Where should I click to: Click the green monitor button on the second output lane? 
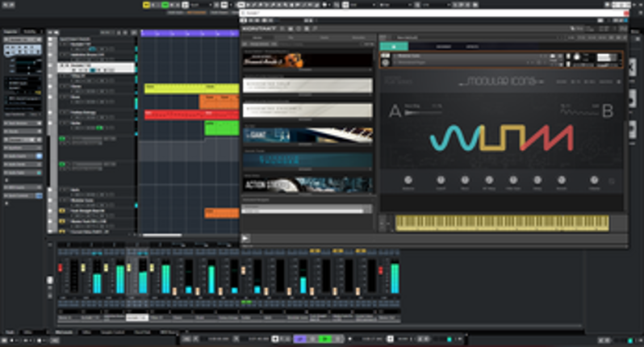62,164
